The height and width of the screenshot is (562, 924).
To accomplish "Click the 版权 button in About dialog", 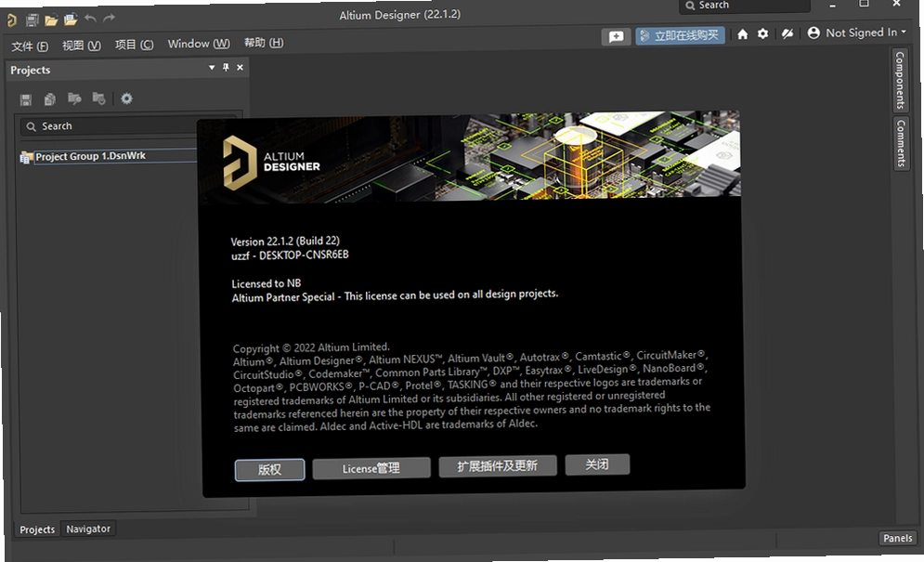I will [270, 470].
